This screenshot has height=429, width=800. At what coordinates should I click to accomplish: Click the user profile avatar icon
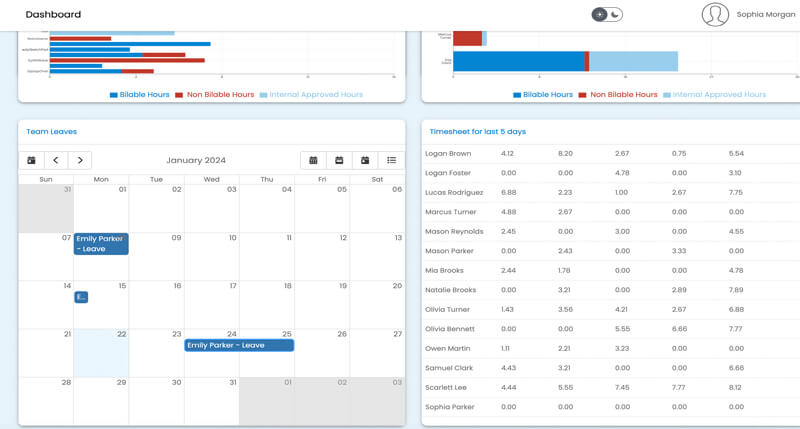click(x=714, y=14)
